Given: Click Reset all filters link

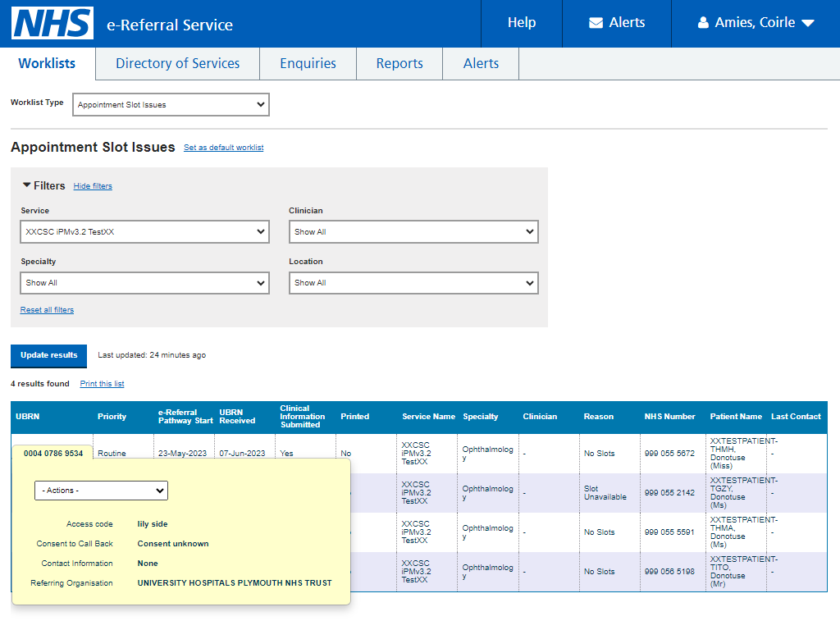Looking at the screenshot, I should pyautogui.click(x=47, y=309).
